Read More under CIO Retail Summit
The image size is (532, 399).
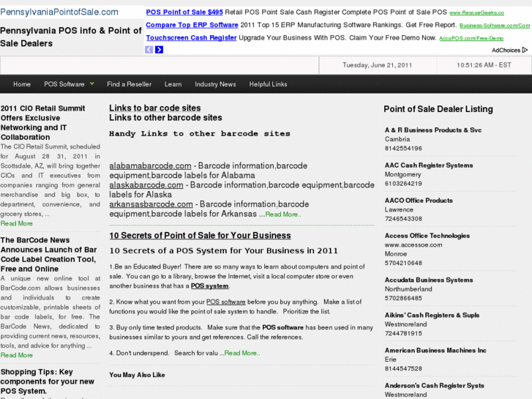pos(17,223)
